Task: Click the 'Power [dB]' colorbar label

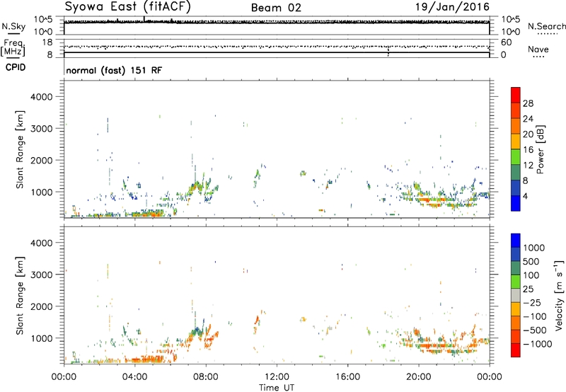Action: tap(541, 149)
